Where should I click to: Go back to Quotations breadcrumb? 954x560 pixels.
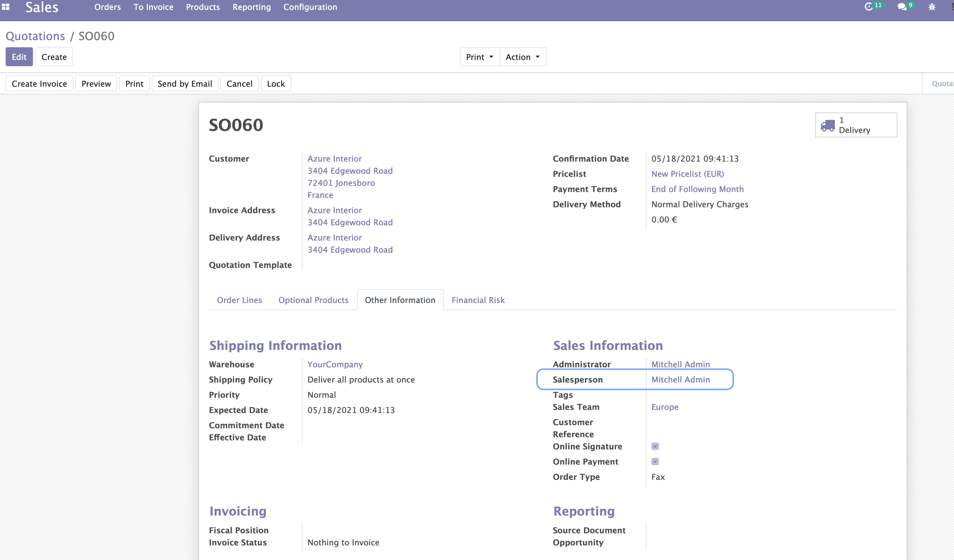coord(35,36)
